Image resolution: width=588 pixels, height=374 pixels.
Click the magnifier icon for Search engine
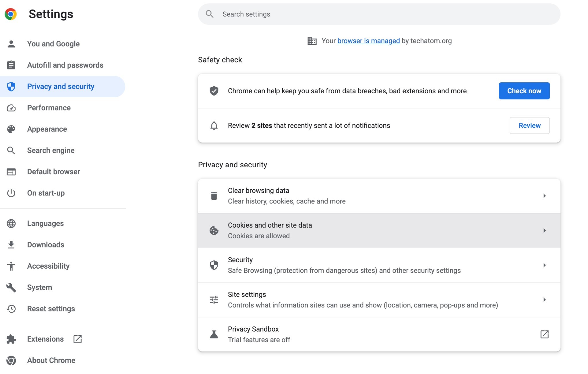coord(11,150)
